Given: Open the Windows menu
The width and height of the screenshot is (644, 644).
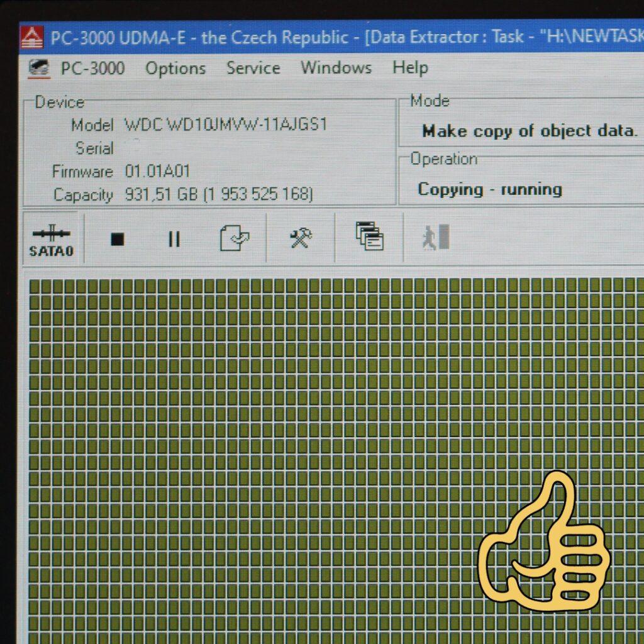Looking at the screenshot, I should (x=336, y=67).
